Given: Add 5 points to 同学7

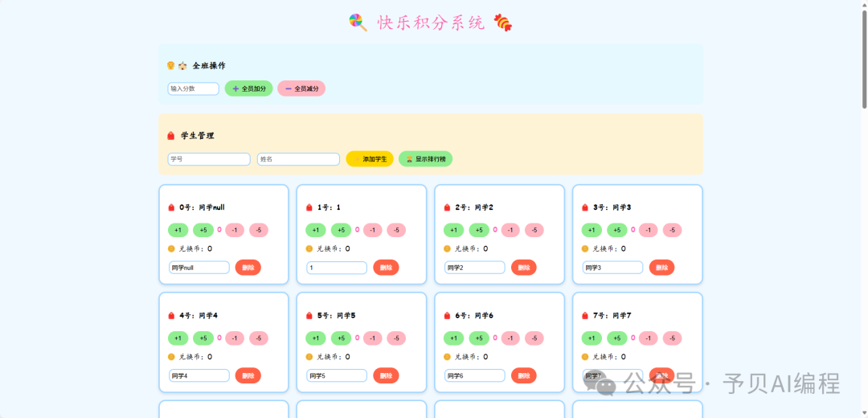Looking at the screenshot, I should click(x=616, y=338).
